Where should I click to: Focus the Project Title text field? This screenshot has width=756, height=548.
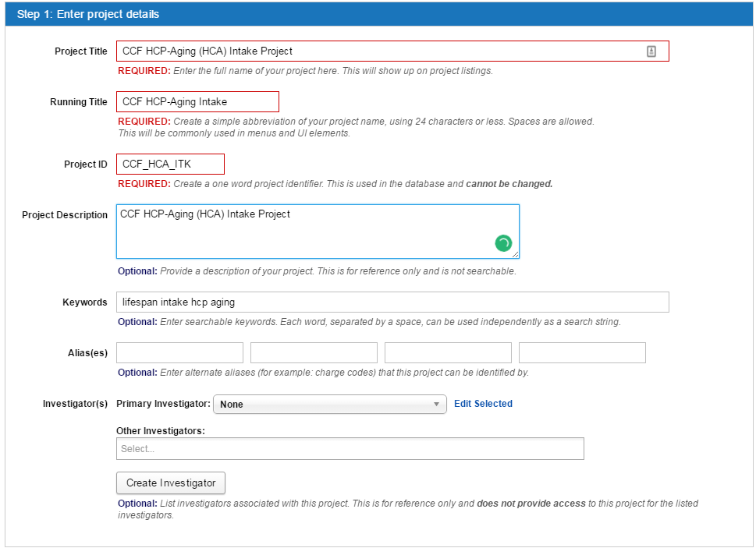tap(374, 51)
